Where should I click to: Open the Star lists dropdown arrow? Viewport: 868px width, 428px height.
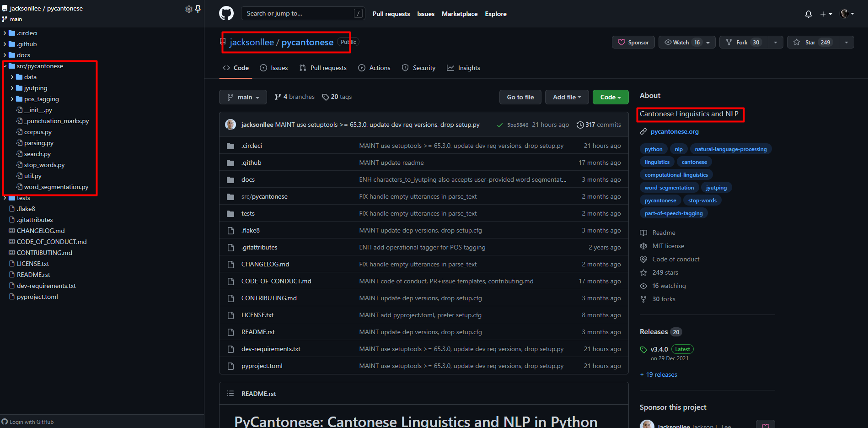point(847,42)
